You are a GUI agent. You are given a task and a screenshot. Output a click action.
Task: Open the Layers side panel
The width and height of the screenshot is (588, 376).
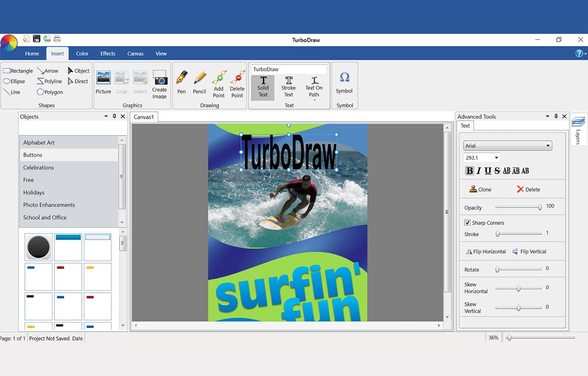click(578, 129)
